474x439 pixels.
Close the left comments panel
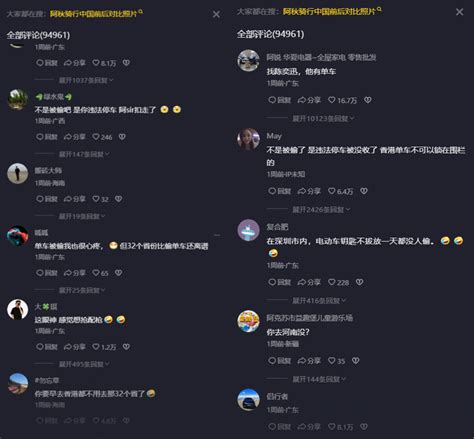216,14
